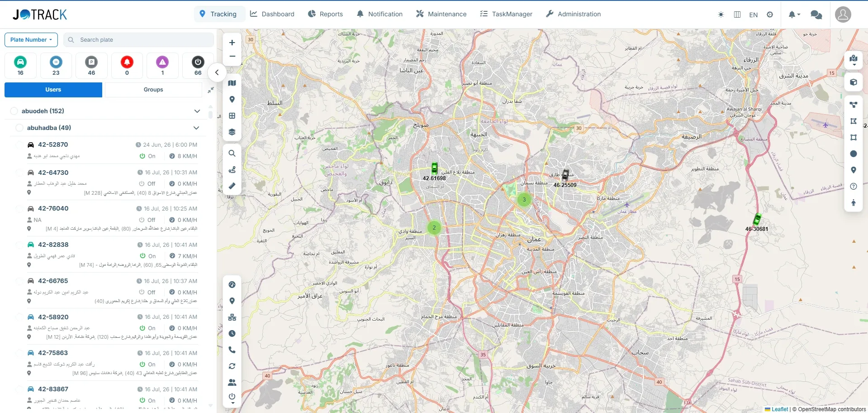Open the TaskManager menu
The image size is (868, 413).
tap(506, 14)
